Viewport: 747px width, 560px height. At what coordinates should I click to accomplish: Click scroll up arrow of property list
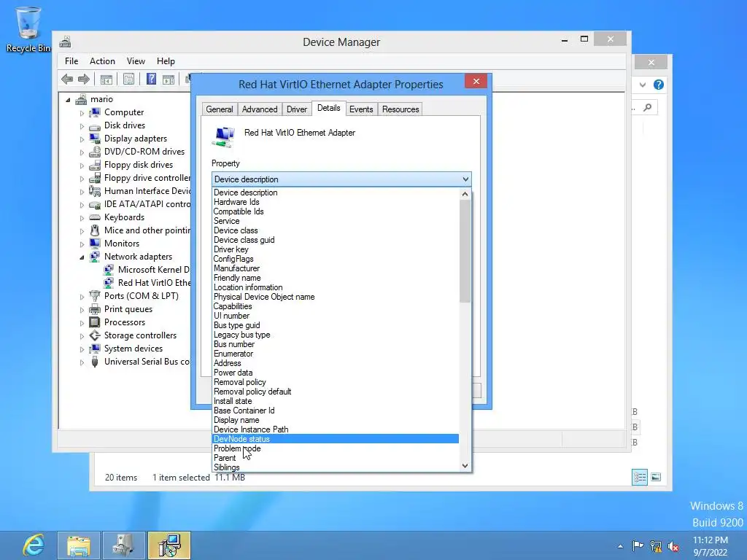pyautogui.click(x=465, y=194)
